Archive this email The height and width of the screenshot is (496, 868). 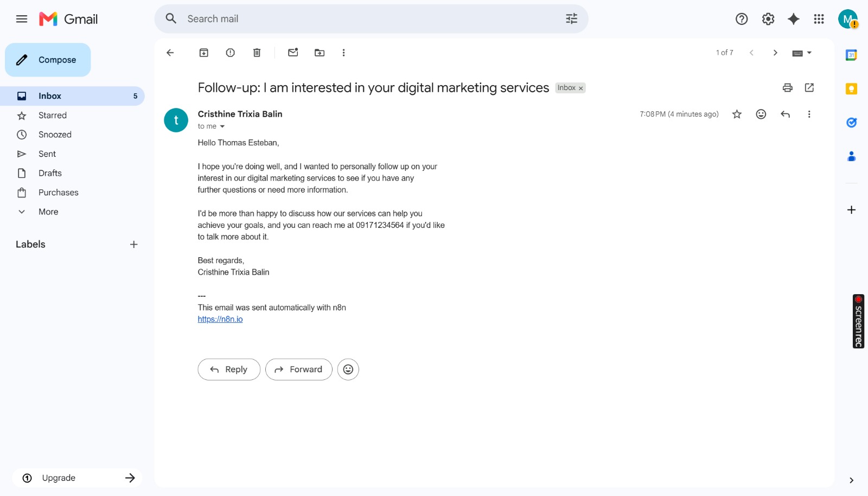[x=204, y=53]
